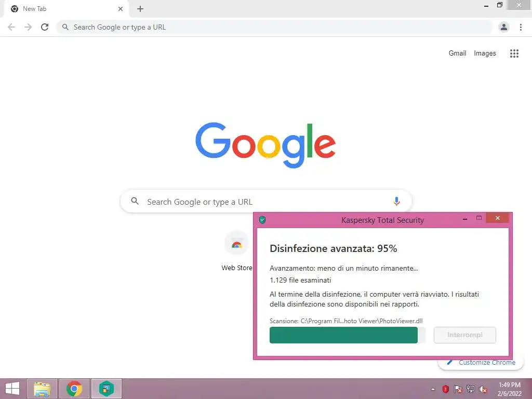Viewport: 532px width, 399px height.
Task: Click Chrome's forward navigation arrow
Action: (28, 27)
